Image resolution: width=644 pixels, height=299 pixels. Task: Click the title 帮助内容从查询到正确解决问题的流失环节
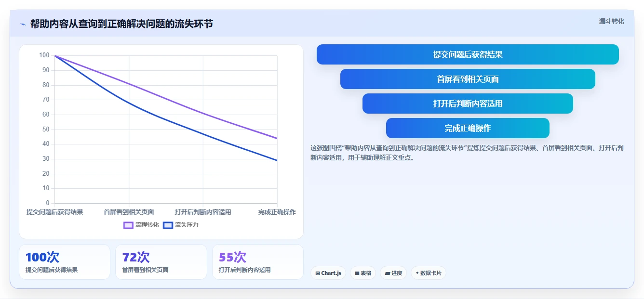(121, 24)
